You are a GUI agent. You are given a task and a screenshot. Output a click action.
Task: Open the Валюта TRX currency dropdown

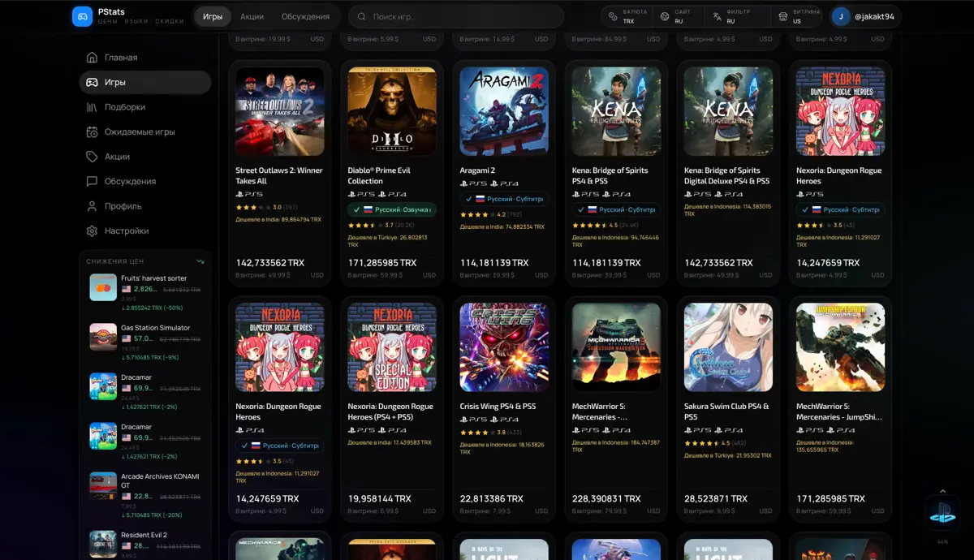point(626,16)
